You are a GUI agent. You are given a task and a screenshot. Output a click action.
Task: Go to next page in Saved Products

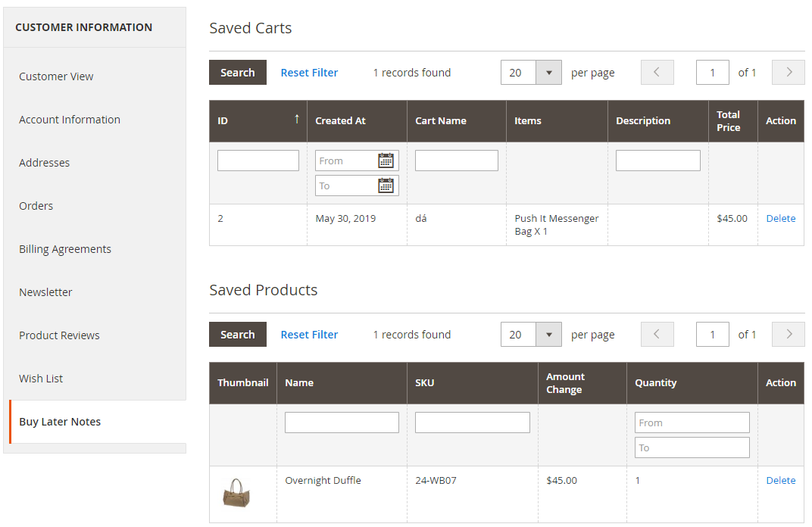[x=788, y=335]
